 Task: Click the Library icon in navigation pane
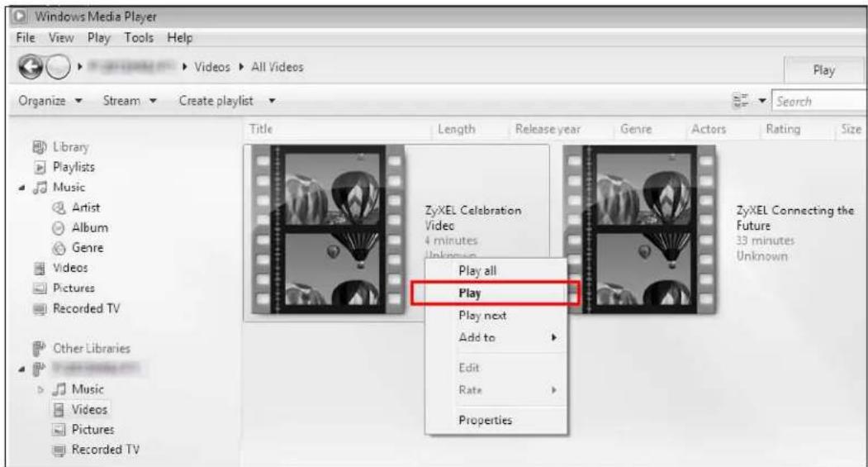click(x=40, y=147)
